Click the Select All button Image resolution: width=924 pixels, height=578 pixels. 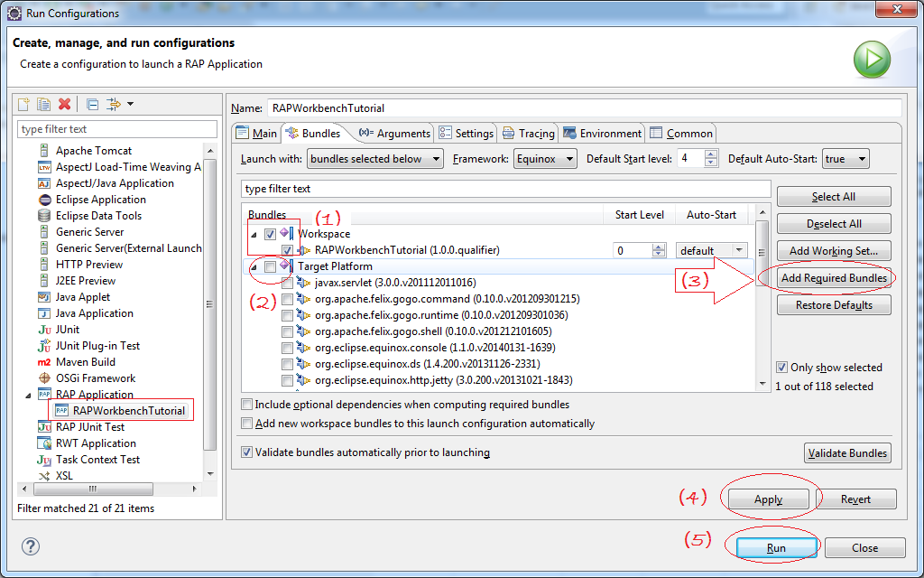tap(834, 197)
